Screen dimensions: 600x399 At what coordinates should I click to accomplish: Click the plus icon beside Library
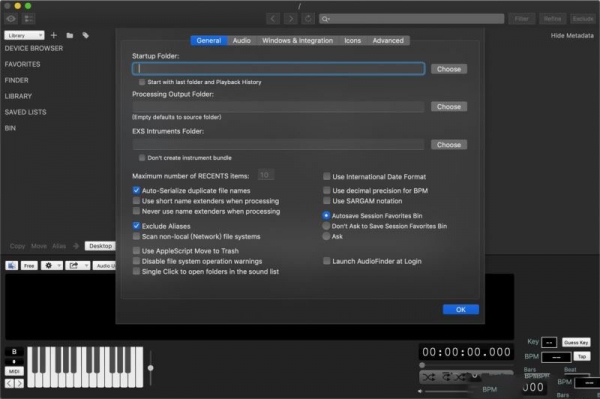pos(54,35)
